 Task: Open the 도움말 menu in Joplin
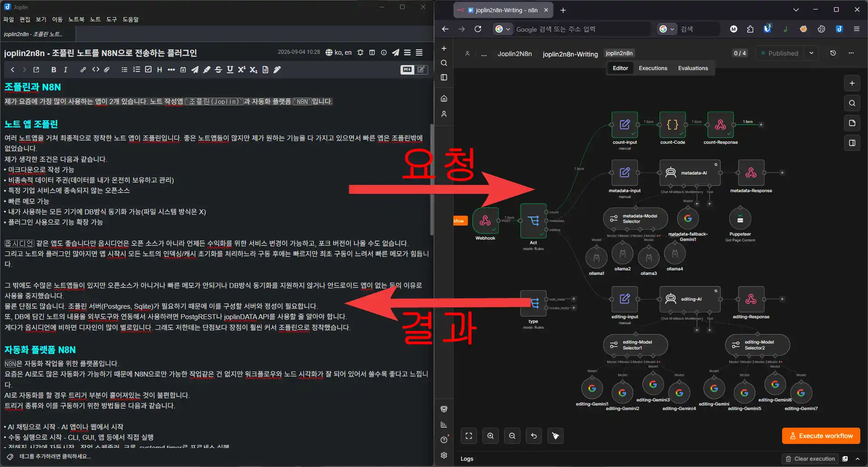click(x=131, y=19)
